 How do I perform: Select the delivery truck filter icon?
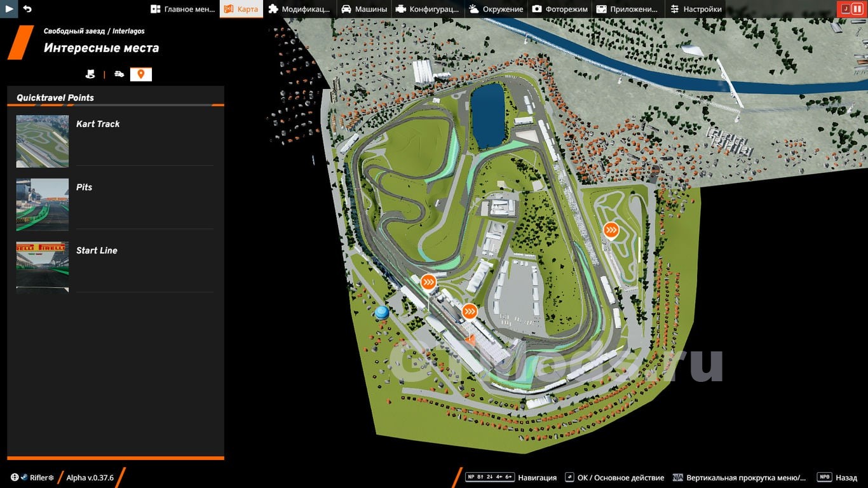pos(119,74)
